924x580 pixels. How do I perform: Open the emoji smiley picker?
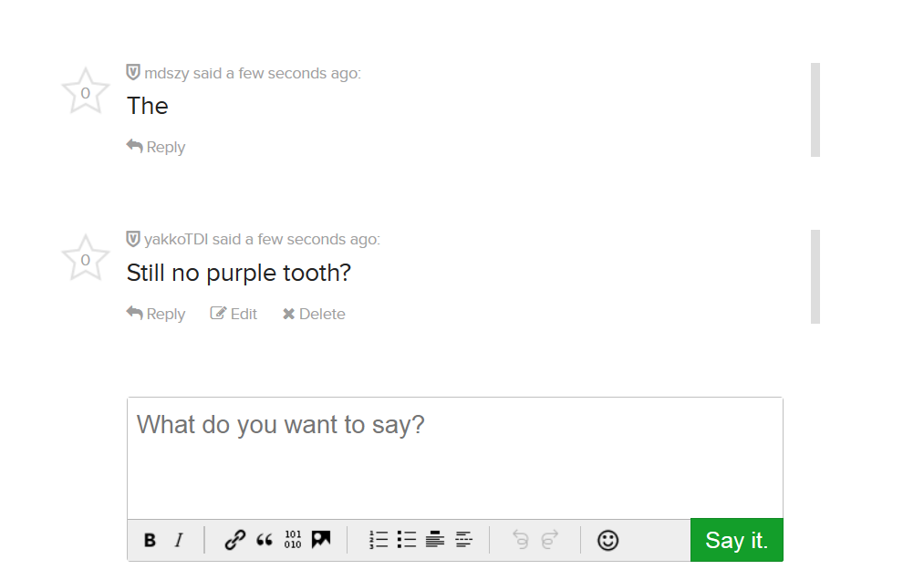[x=607, y=540]
